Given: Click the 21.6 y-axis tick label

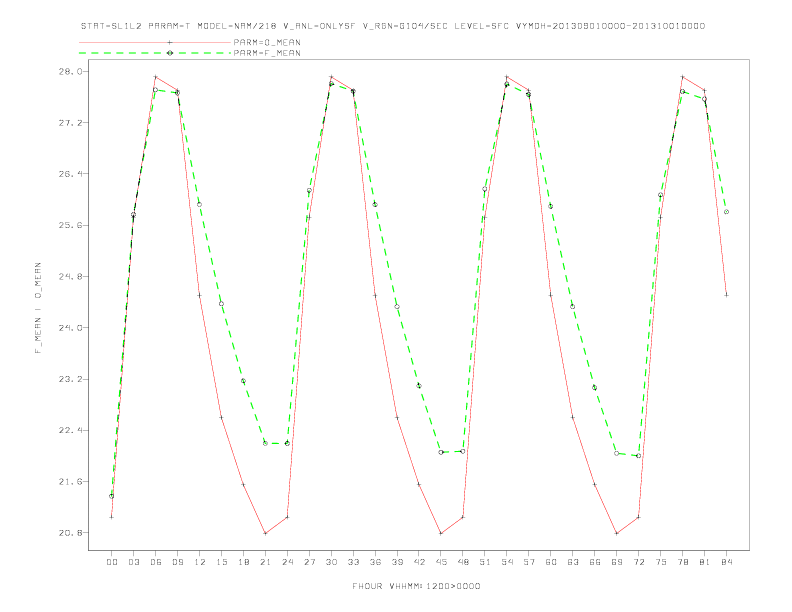Looking at the screenshot, I should point(70,482).
